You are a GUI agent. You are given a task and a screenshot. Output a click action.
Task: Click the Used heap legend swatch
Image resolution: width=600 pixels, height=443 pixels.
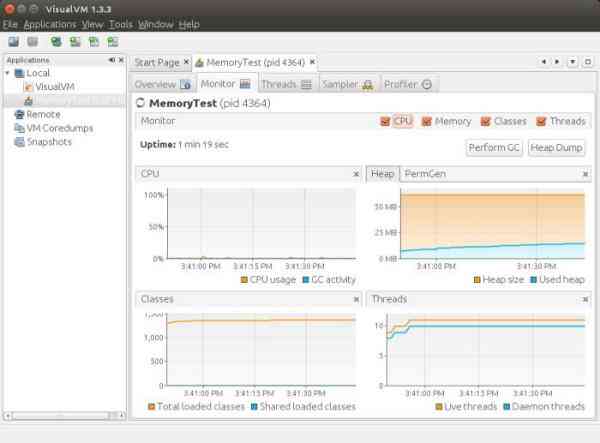click(x=533, y=280)
